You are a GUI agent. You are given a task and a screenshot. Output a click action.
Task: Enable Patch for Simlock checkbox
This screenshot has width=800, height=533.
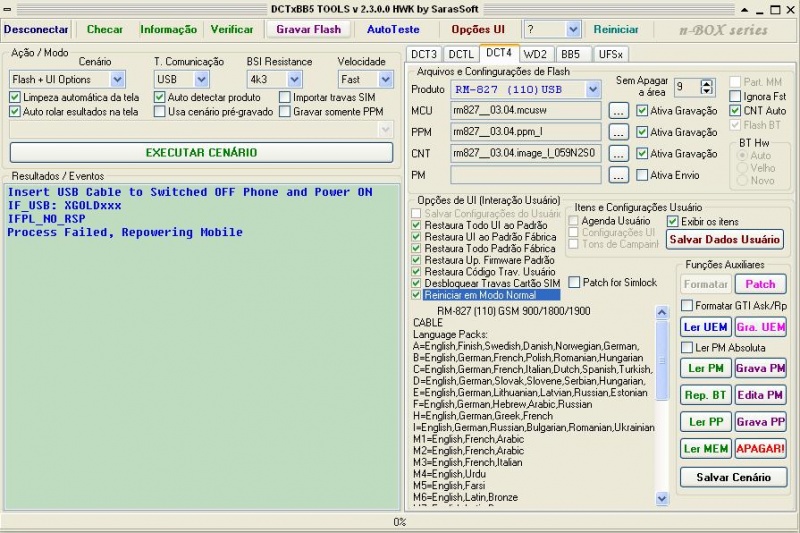point(574,282)
